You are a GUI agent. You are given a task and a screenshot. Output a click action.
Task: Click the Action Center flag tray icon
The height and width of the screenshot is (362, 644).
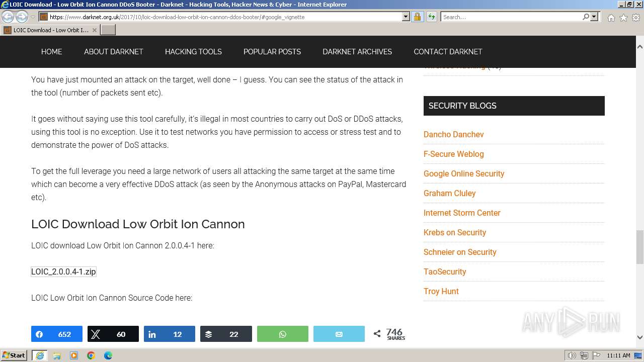tap(596, 355)
